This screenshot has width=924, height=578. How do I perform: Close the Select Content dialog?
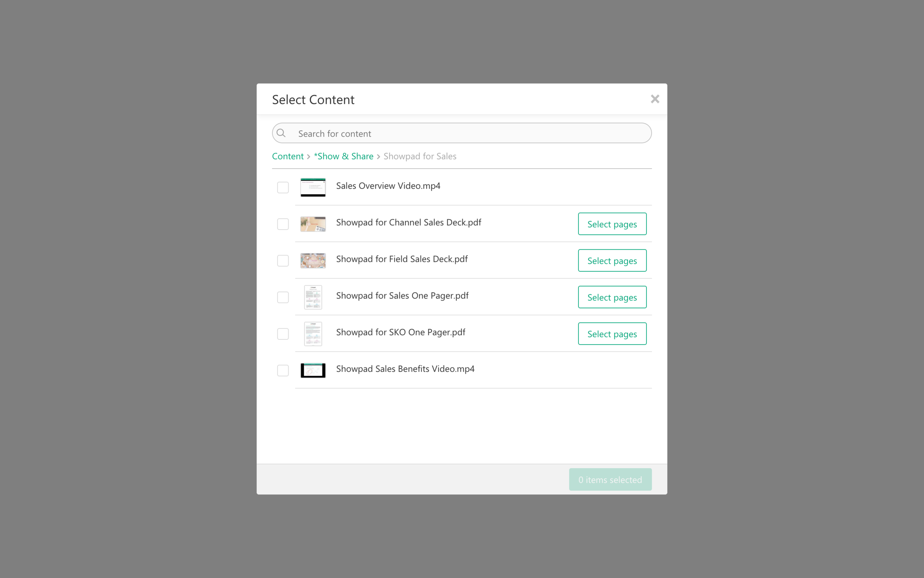click(655, 99)
